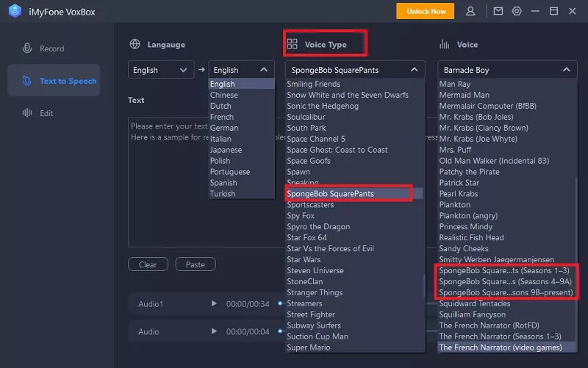Choose SpongeBob voice Seasons 4–9A
The image size is (588, 368).
tap(506, 281)
